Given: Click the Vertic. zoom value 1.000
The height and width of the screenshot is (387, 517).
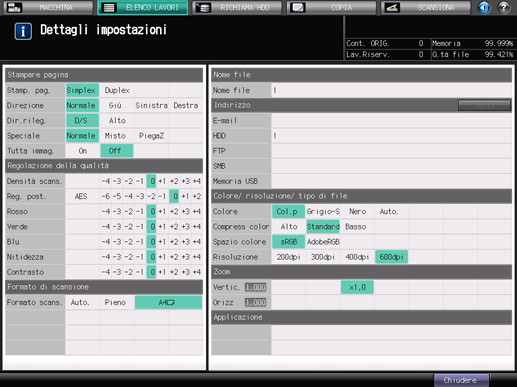Looking at the screenshot, I should pyautogui.click(x=256, y=287).
